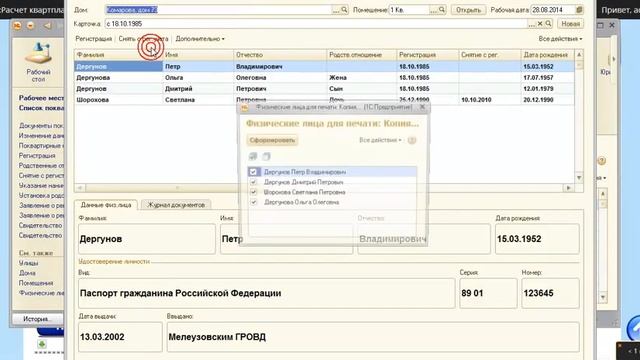Click table vertical scrollbar down arrow
Image resolution: width=640 pixels, height=360 pixels.
coord(579,178)
